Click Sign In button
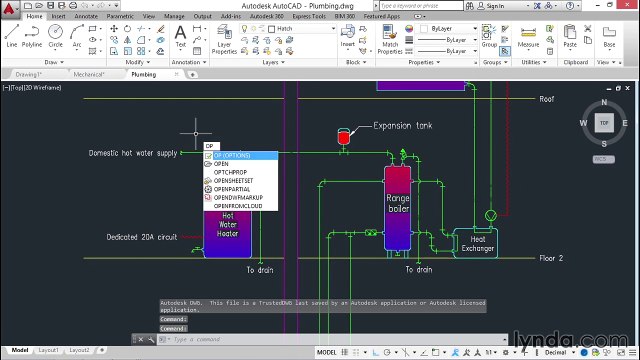 (491, 6)
